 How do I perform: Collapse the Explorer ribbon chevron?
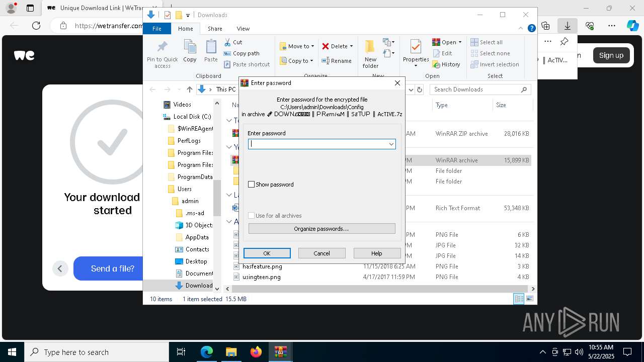(521, 29)
